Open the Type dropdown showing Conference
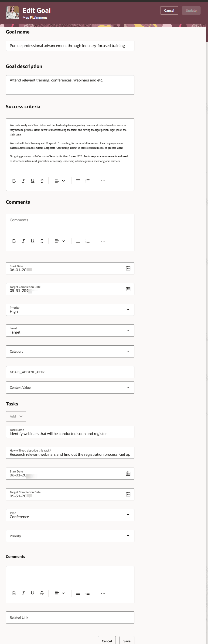 click(x=70, y=515)
